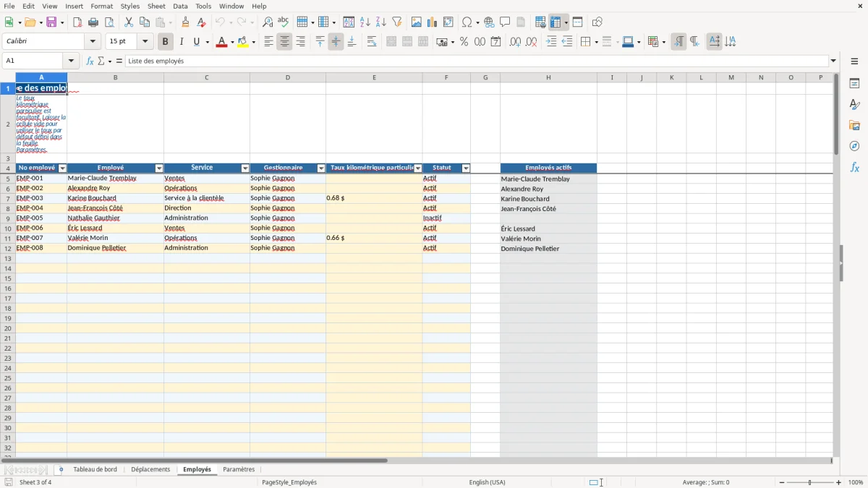Click the Background Color yellow highlight swatch
The width and height of the screenshot is (868, 488).
coord(243,42)
